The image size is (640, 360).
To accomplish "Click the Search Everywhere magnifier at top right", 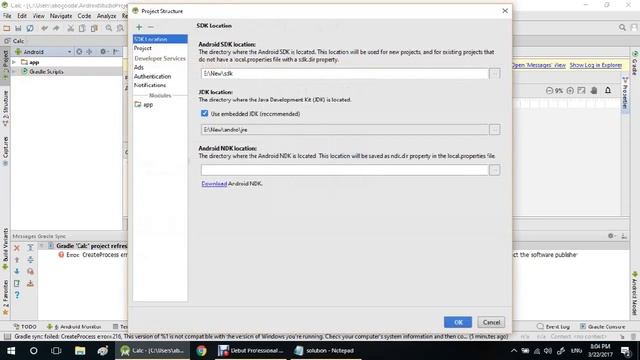I will point(622,27).
